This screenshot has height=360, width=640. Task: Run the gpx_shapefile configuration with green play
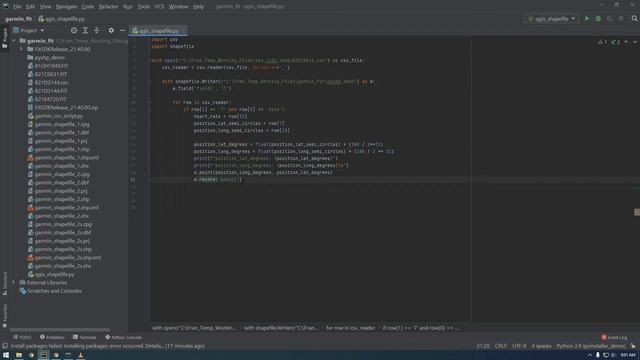(x=587, y=19)
